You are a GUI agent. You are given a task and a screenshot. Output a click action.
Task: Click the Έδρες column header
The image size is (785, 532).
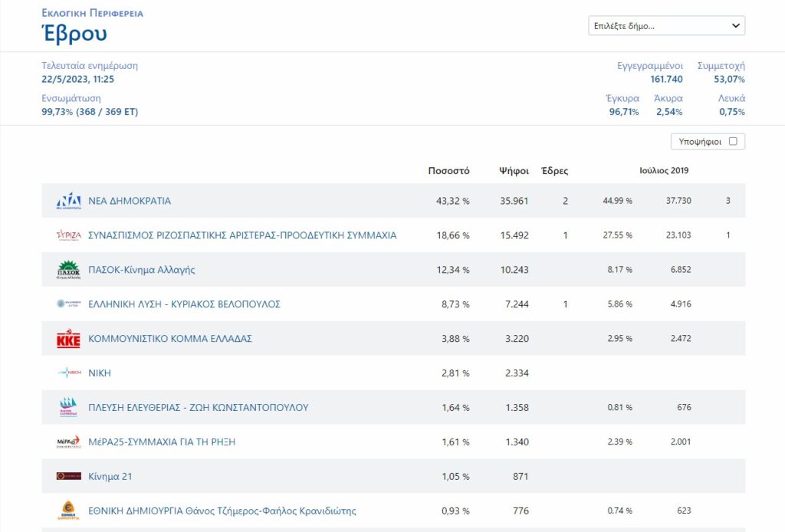554,171
